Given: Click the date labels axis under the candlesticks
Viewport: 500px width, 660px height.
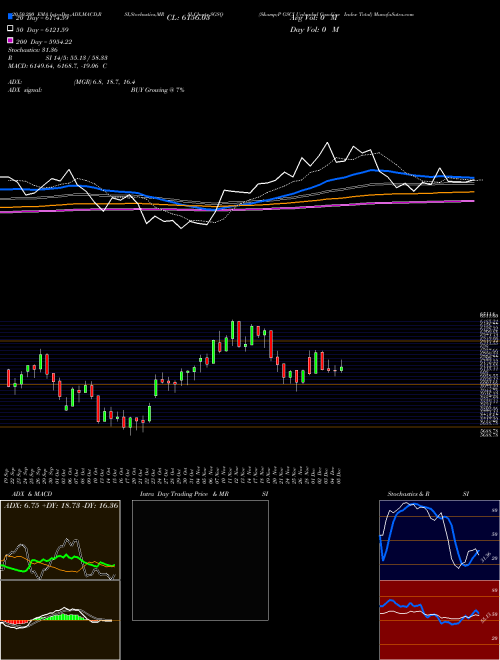Looking at the screenshot, I should tap(173, 474).
